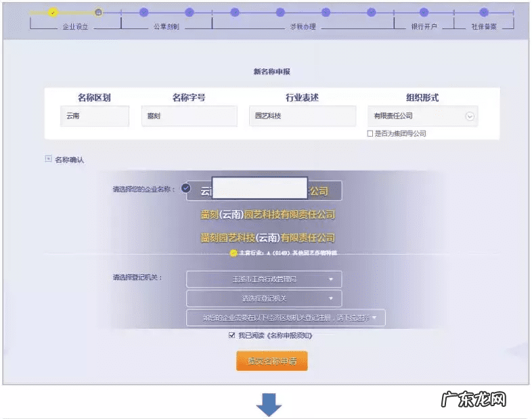
Task: Collapse the 名称确认 section icon
Action: tap(49, 158)
